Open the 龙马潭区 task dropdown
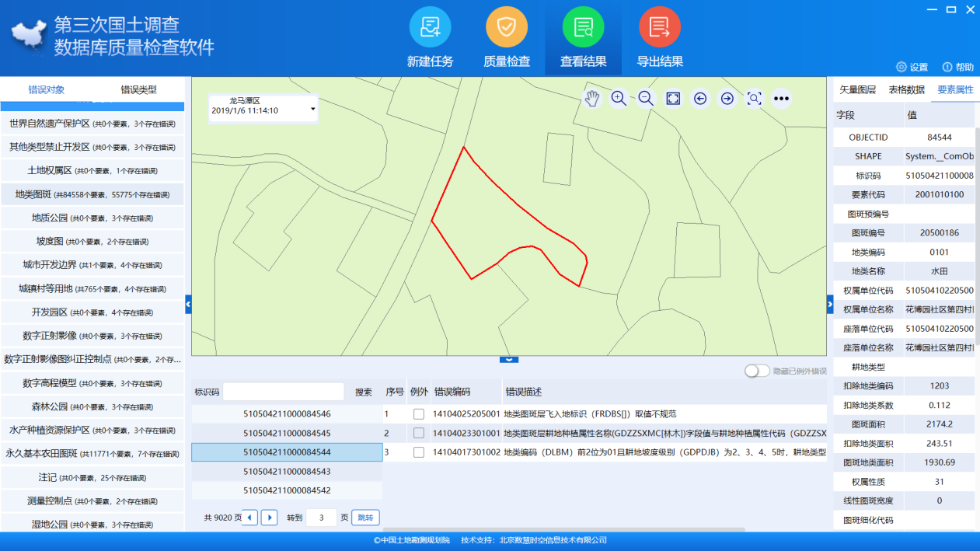 [263, 107]
